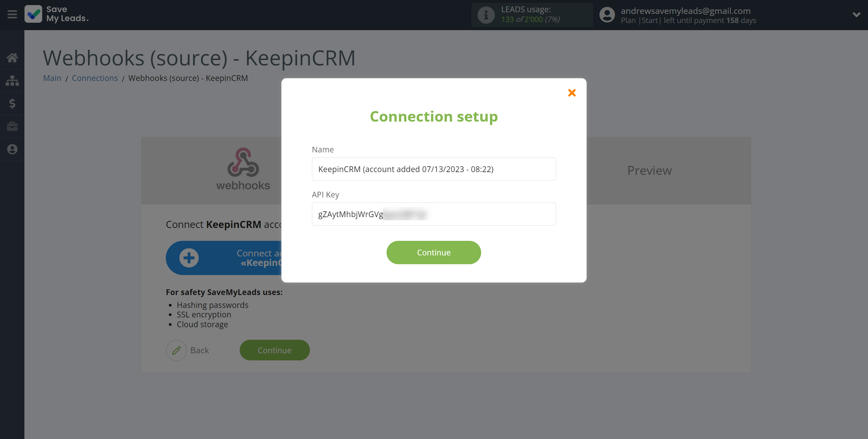This screenshot has height=439, width=868.
Task: Close the Connection setup modal
Action: click(x=572, y=92)
